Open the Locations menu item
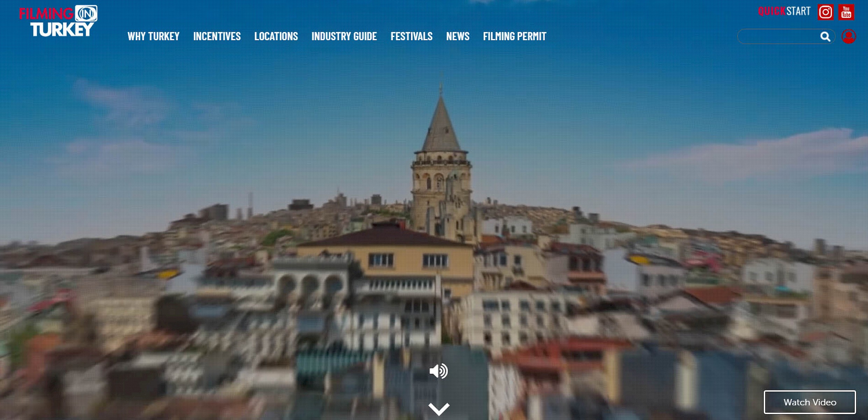The image size is (868, 420). tap(276, 36)
